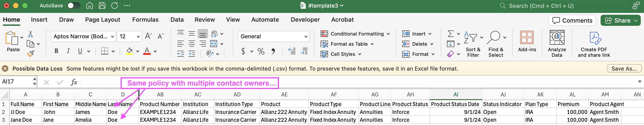644x125 pixels.
Task: Click the Increase Decimal icon
Action: [x=292, y=51]
